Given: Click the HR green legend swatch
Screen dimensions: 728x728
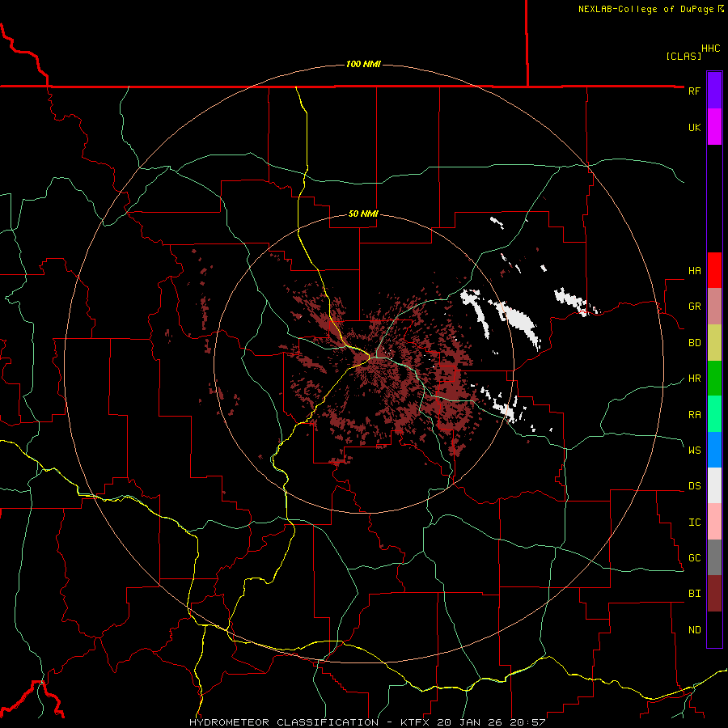Looking at the screenshot, I should click(x=714, y=379).
